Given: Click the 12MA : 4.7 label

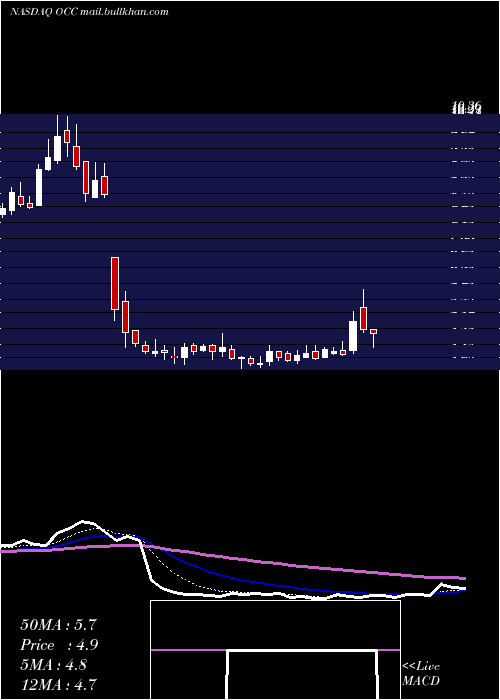Looking at the screenshot, I should point(58,684).
